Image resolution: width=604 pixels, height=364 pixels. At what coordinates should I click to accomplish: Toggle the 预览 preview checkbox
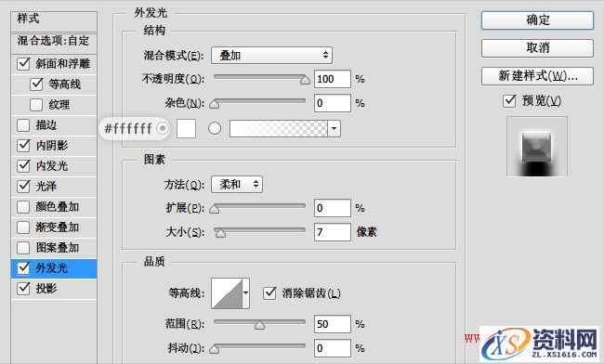509,101
